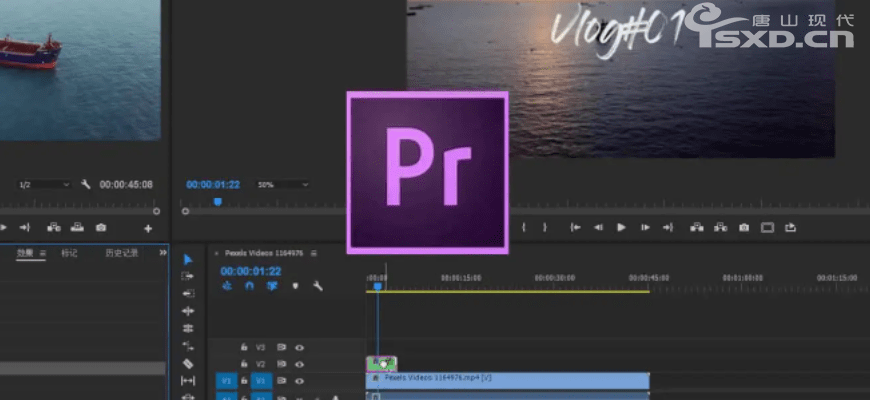Export frame from source monitor camera

100,227
